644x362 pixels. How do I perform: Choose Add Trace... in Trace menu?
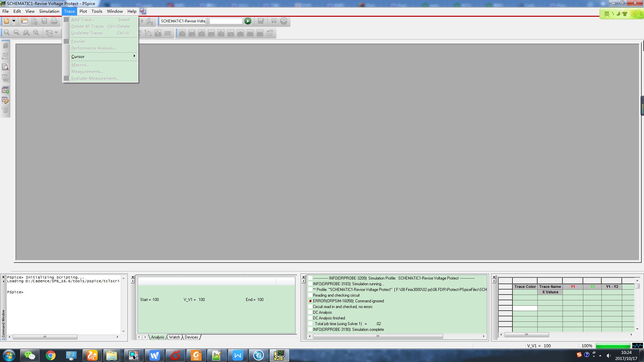[x=100, y=19]
